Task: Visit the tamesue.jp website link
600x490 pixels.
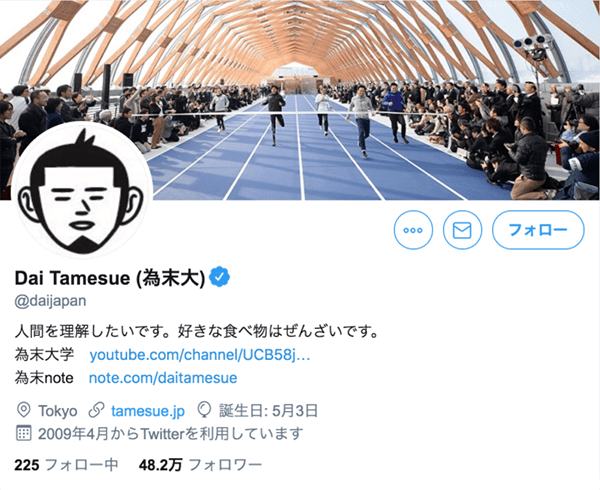Action: (148, 411)
